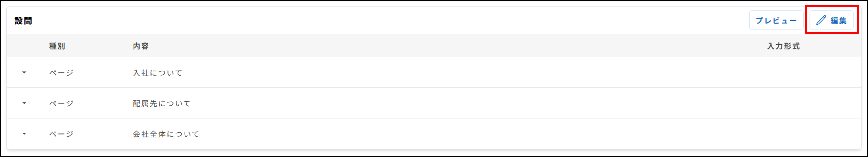Expand the 会社全体について page row arrow

(x=24, y=134)
